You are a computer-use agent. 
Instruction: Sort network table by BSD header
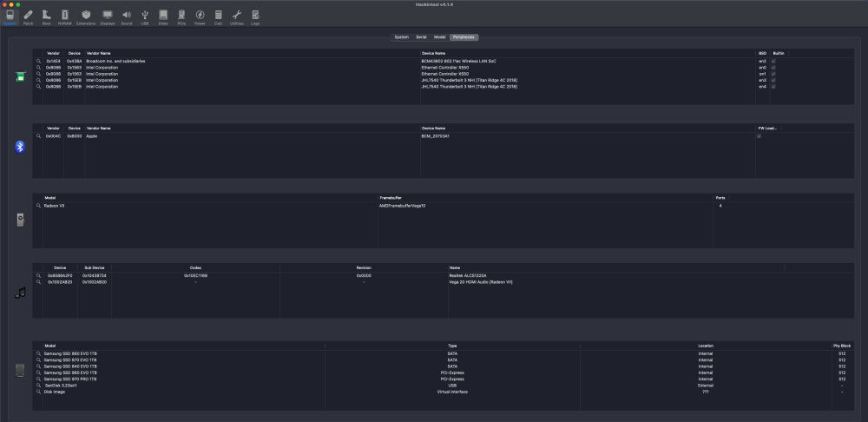click(763, 53)
